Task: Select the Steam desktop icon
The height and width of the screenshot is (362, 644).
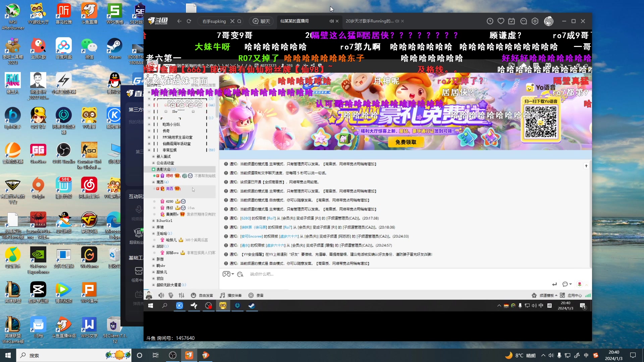Action: (115, 48)
